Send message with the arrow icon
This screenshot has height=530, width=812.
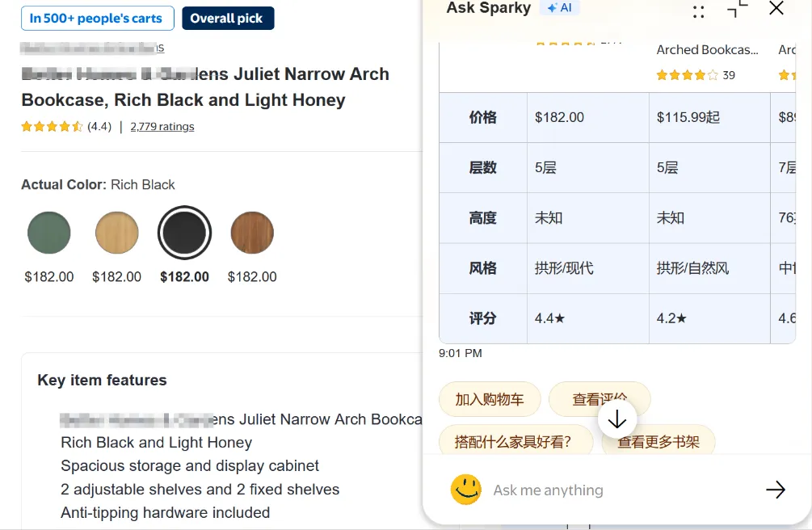click(x=775, y=490)
